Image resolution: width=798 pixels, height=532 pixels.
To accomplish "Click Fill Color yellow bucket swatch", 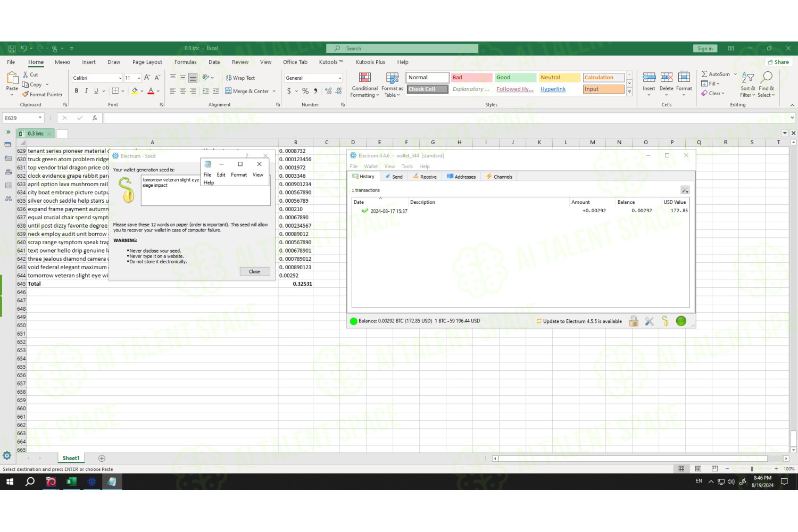I will coord(135,91).
